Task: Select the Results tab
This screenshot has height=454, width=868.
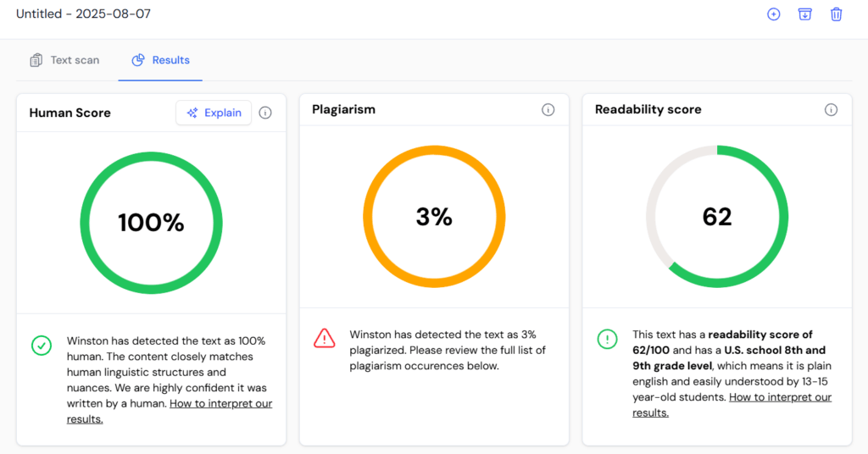Action: click(x=160, y=60)
